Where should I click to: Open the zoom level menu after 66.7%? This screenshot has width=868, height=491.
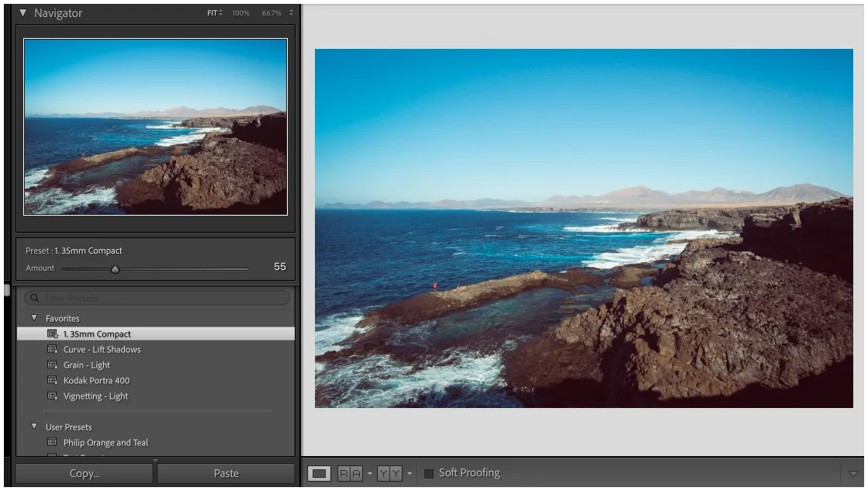[x=291, y=12]
